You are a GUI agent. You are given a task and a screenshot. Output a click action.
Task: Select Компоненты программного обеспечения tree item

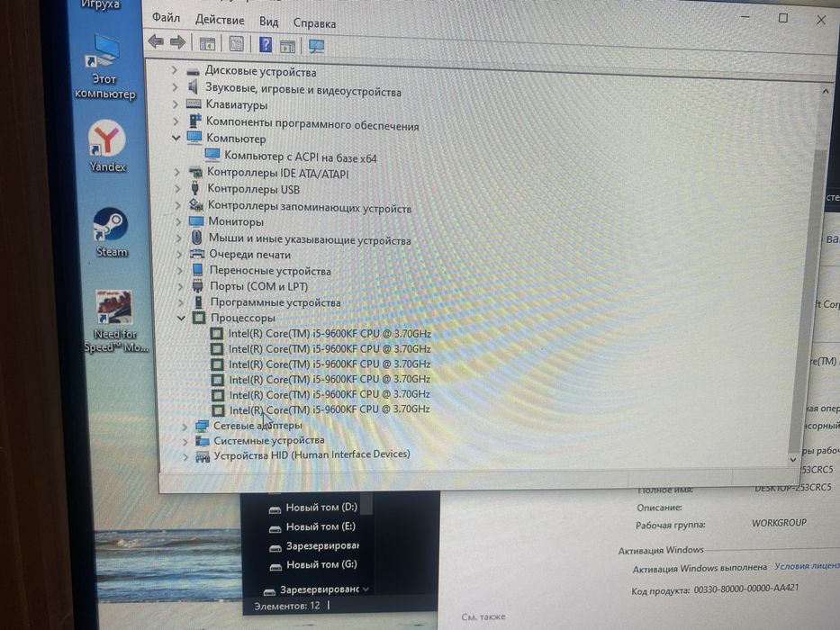[x=312, y=124]
